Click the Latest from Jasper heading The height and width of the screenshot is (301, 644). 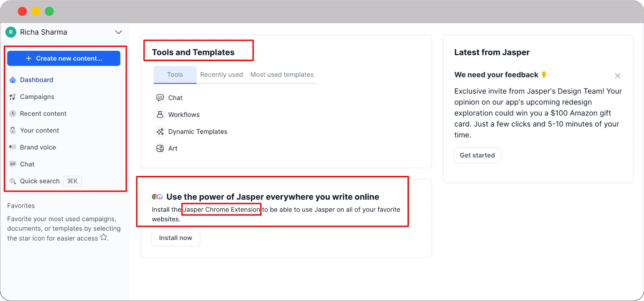pyautogui.click(x=492, y=52)
